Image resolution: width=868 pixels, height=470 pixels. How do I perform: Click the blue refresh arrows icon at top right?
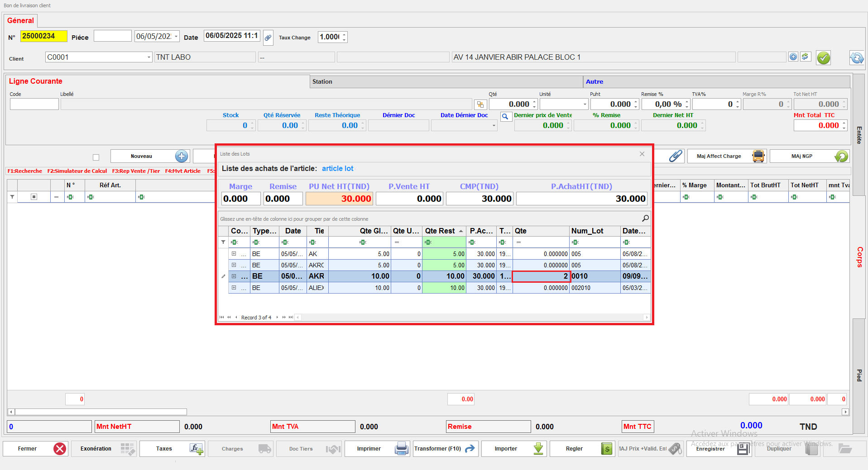click(x=856, y=58)
